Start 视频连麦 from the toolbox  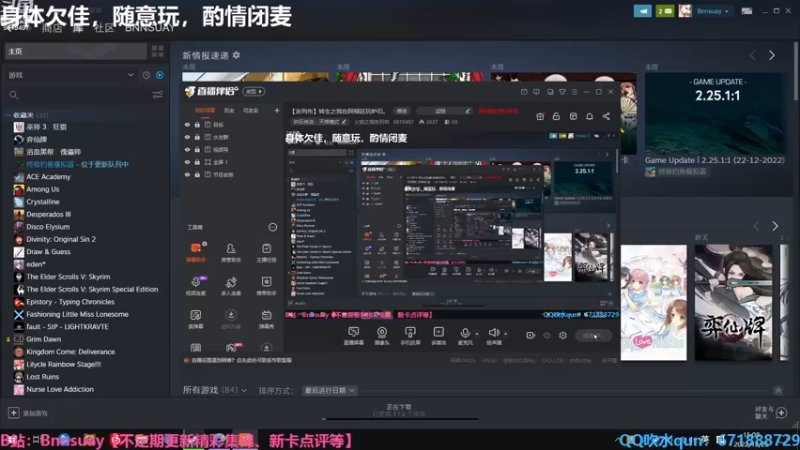pyautogui.click(x=196, y=286)
